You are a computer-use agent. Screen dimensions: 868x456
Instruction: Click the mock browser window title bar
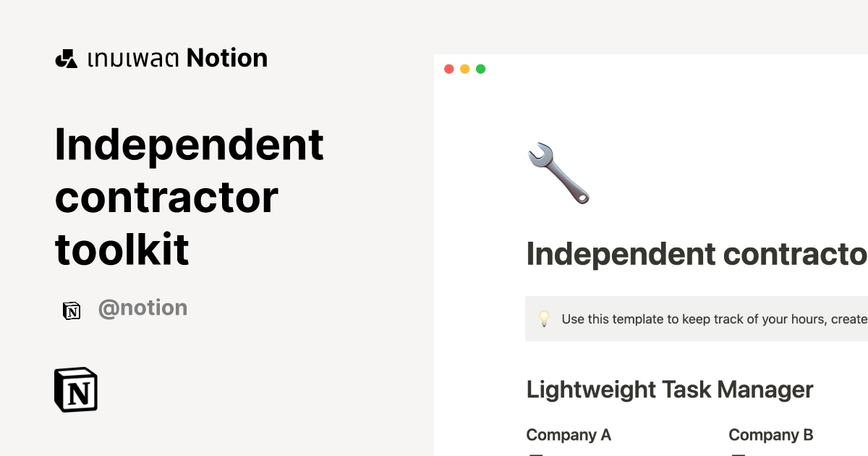(651, 69)
